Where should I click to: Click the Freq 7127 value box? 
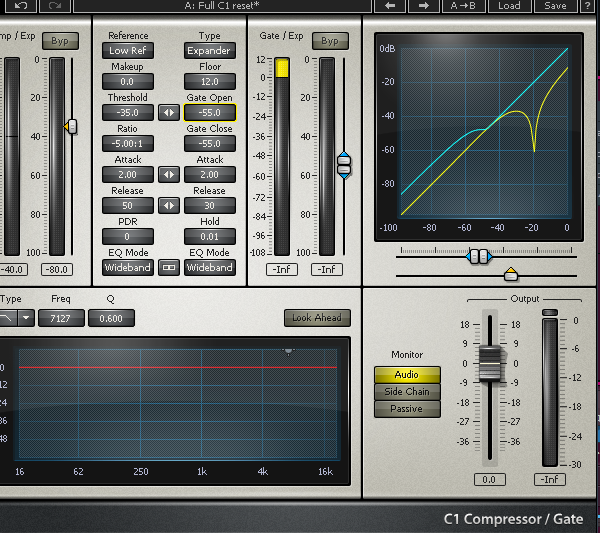click(x=61, y=318)
